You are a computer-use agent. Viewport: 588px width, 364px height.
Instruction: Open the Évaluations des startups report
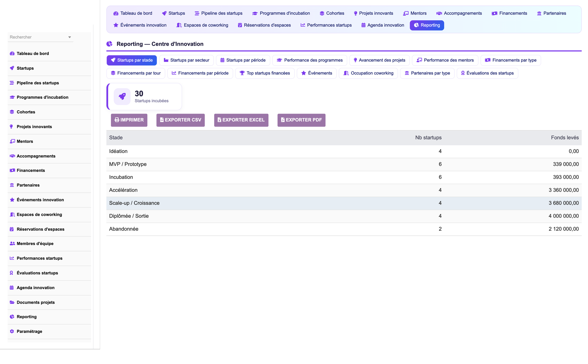tap(487, 73)
